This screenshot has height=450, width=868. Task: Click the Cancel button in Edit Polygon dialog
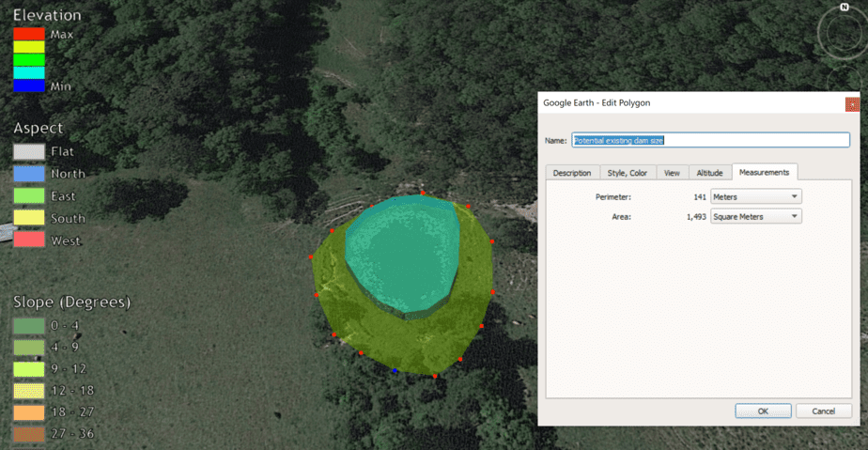[x=823, y=411]
